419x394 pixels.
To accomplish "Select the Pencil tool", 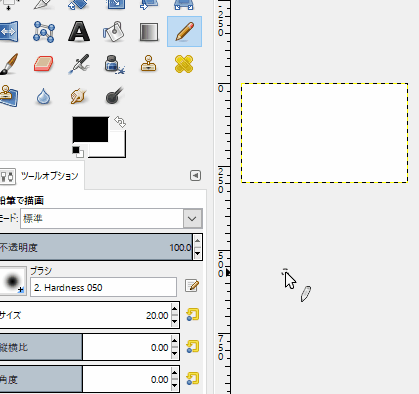I will pyautogui.click(x=184, y=32).
